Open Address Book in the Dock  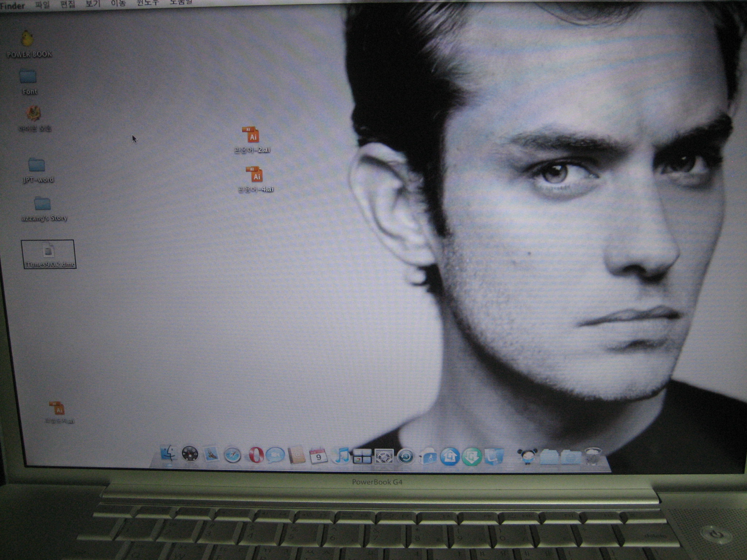[x=296, y=455]
